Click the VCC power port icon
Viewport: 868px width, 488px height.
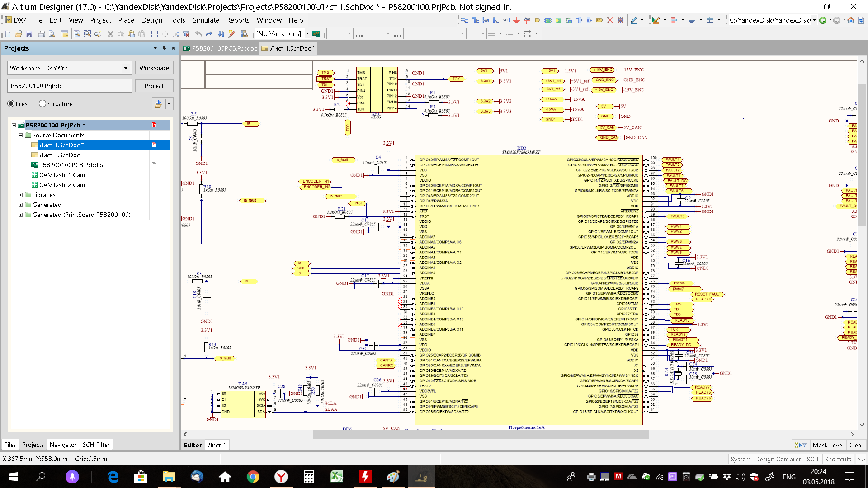coord(527,20)
